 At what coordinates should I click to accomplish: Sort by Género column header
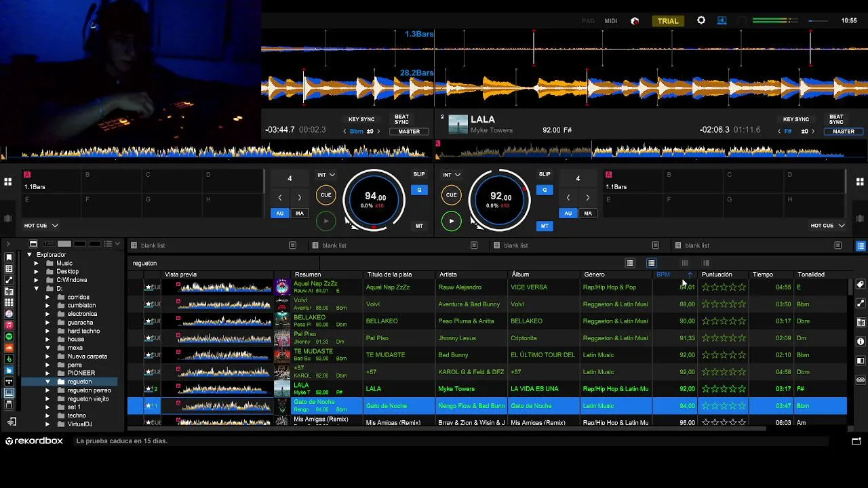616,274
